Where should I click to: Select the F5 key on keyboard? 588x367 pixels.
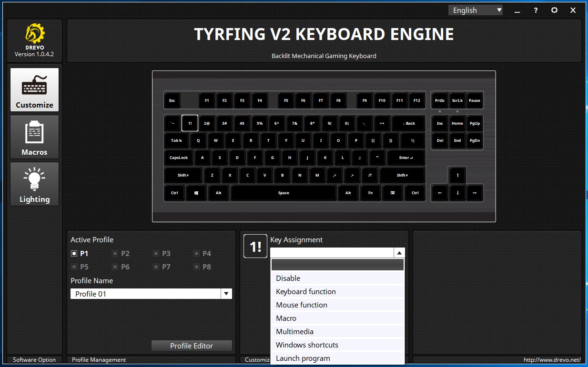pyautogui.click(x=286, y=100)
